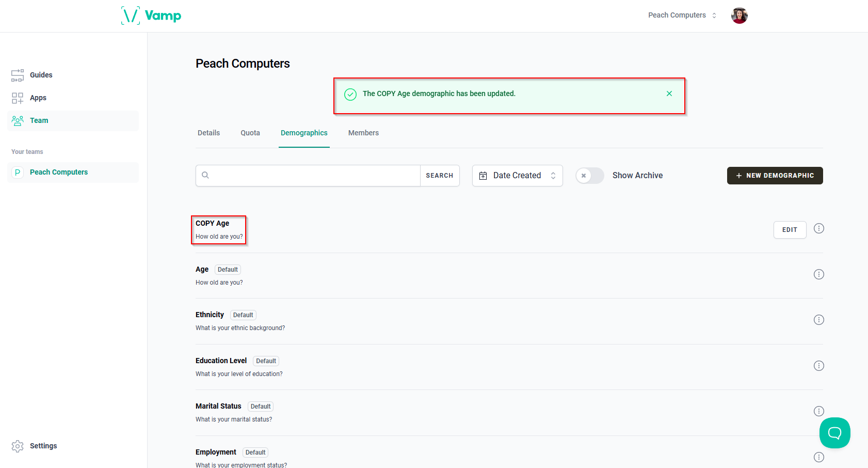
Task: Switch to the Details tab
Action: (x=209, y=133)
